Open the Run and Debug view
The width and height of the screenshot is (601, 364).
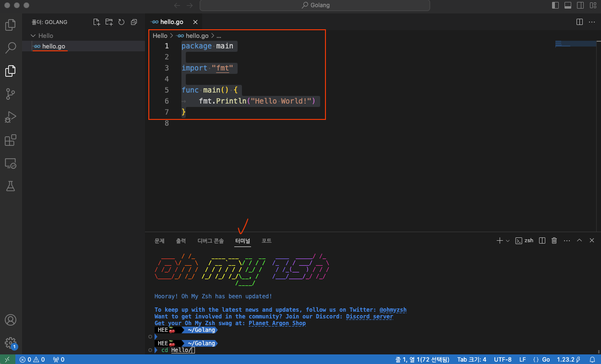tap(11, 117)
